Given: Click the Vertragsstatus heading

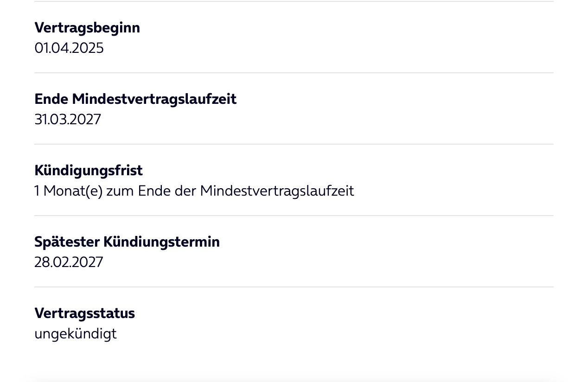Looking at the screenshot, I should pyautogui.click(x=84, y=313).
